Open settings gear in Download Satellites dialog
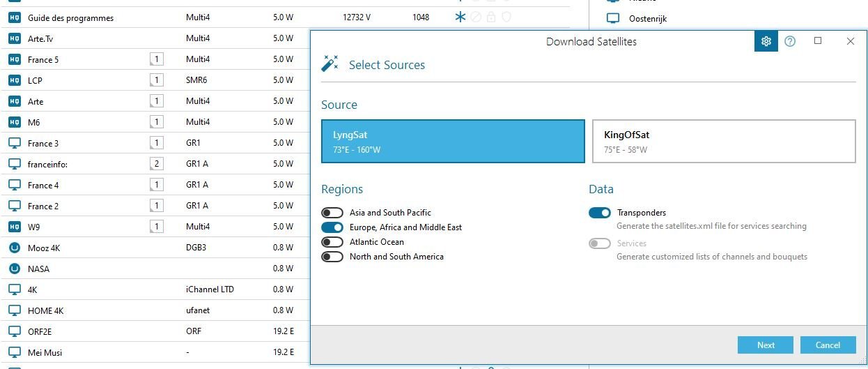Image resolution: width=868 pixels, height=369 pixels. click(x=766, y=41)
